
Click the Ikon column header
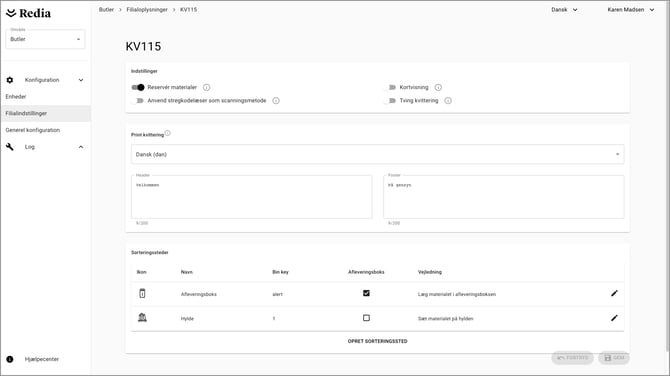point(141,272)
